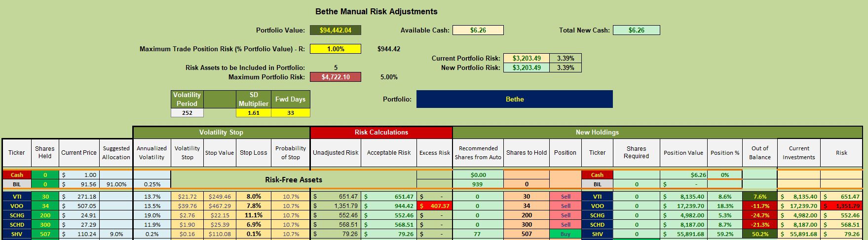Click SHV out of balance 50.2% cell
Viewport: 868px width, 240px height.
tap(760, 234)
